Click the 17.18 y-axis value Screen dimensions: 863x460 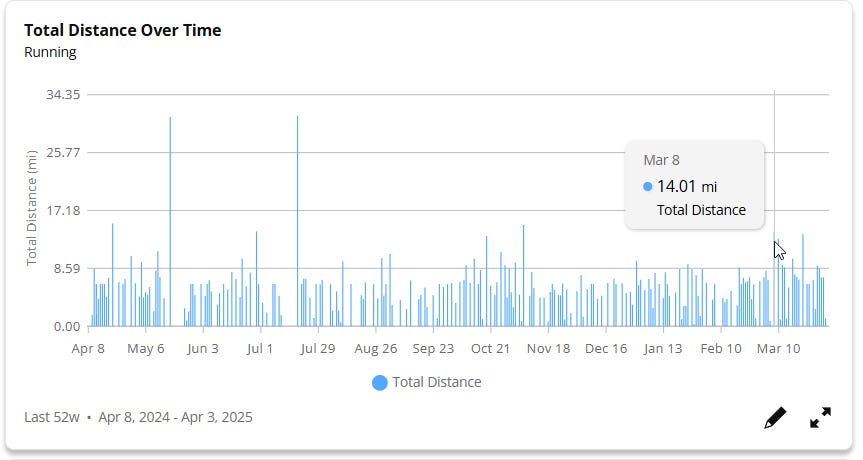pyautogui.click(x=63, y=211)
